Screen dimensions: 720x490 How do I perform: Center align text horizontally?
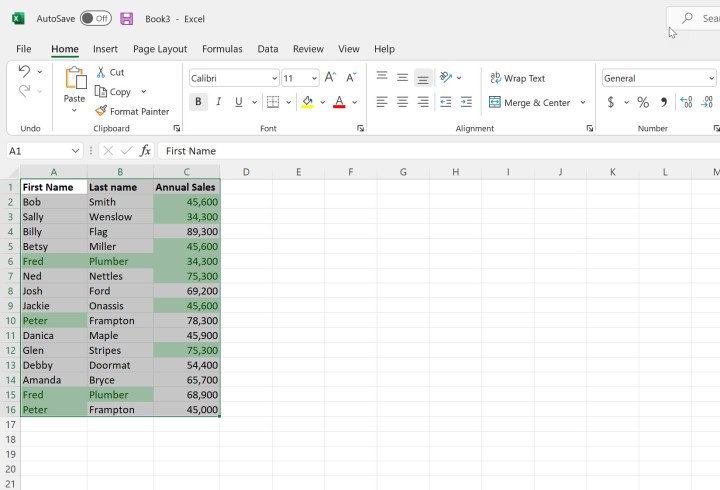point(402,102)
